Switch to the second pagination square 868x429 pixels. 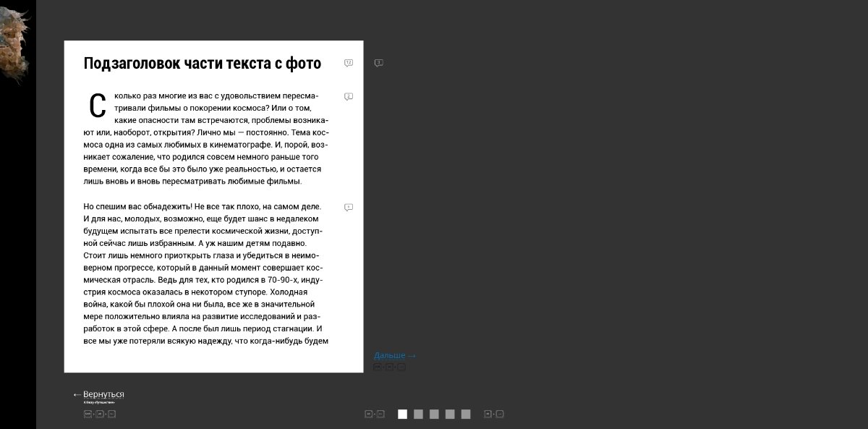click(x=418, y=414)
